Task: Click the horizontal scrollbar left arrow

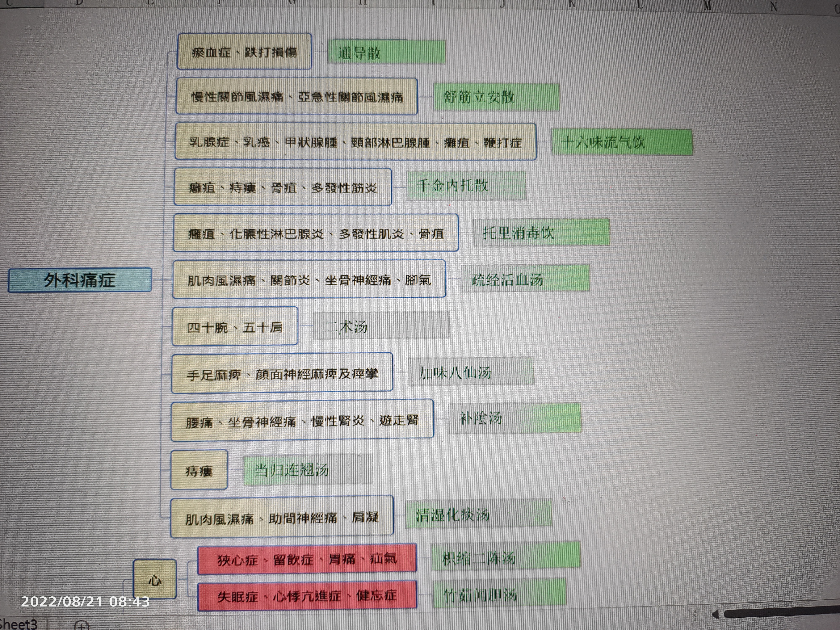Action: click(x=715, y=614)
